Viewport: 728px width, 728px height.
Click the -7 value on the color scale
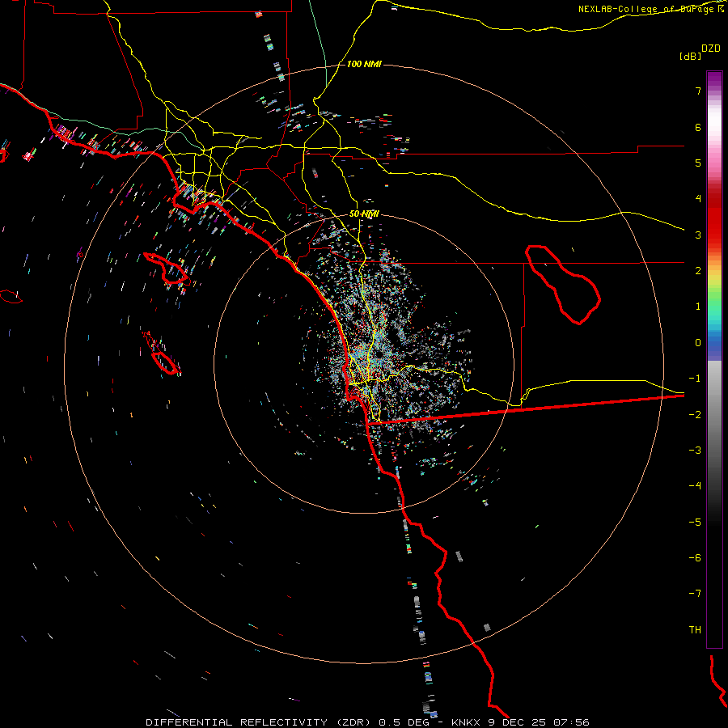[695, 594]
